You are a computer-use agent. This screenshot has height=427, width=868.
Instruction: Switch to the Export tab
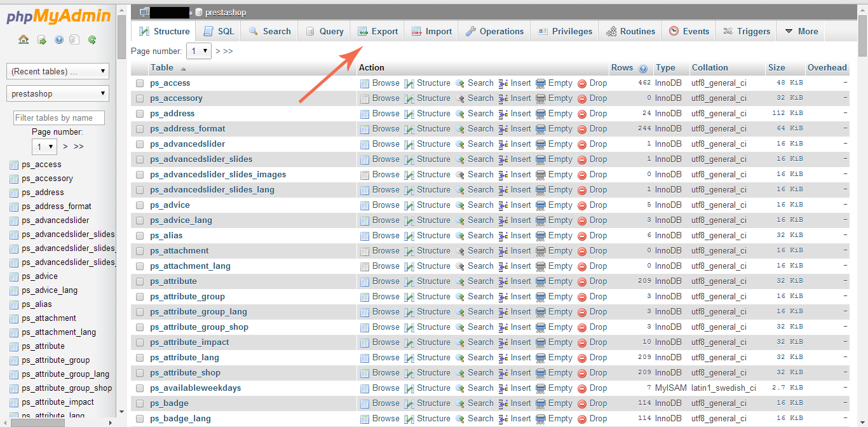pyautogui.click(x=377, y=31)
